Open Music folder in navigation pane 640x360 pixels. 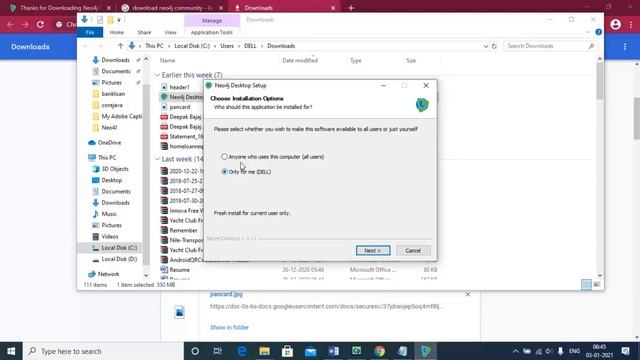(109, 214)
